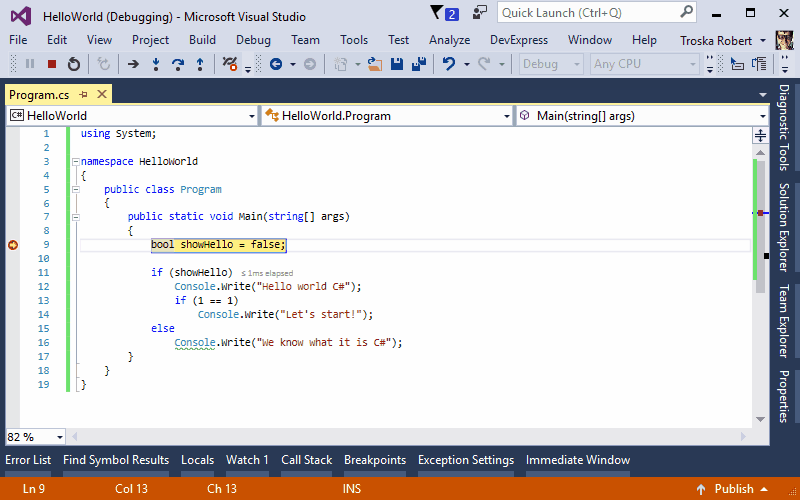The image size is (800, 500).
Task: Collapse the class Program outlining region
Action: 76,189
